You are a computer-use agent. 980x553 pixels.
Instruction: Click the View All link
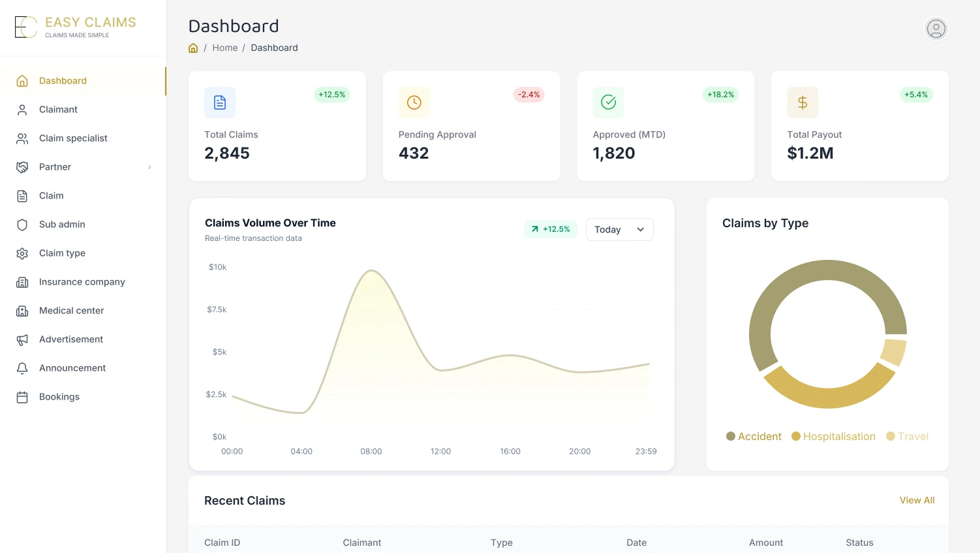(x=917, y=500)
